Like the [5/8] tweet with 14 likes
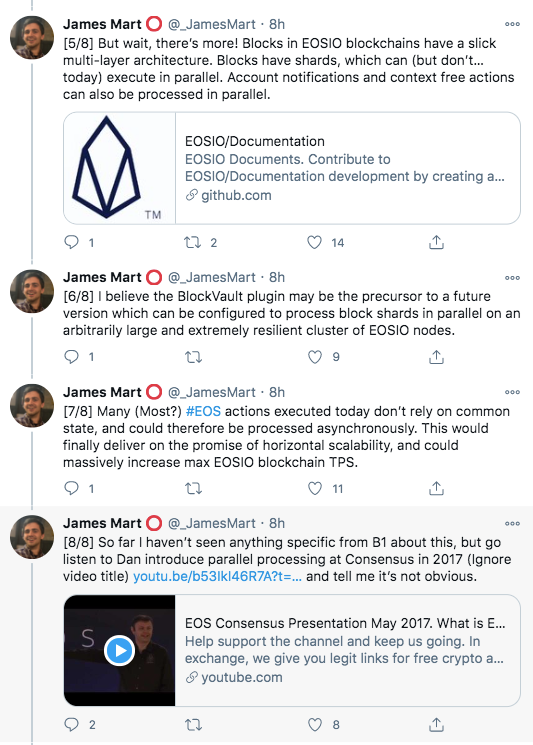Screen dimensions: 533x745 click(314, 243)
